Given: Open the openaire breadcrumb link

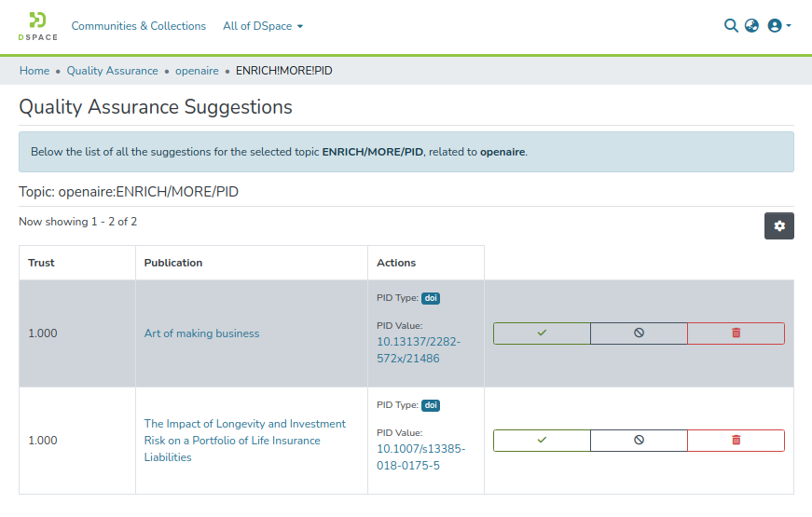Looking at the screenshot, I should click(x=197, y=71).
